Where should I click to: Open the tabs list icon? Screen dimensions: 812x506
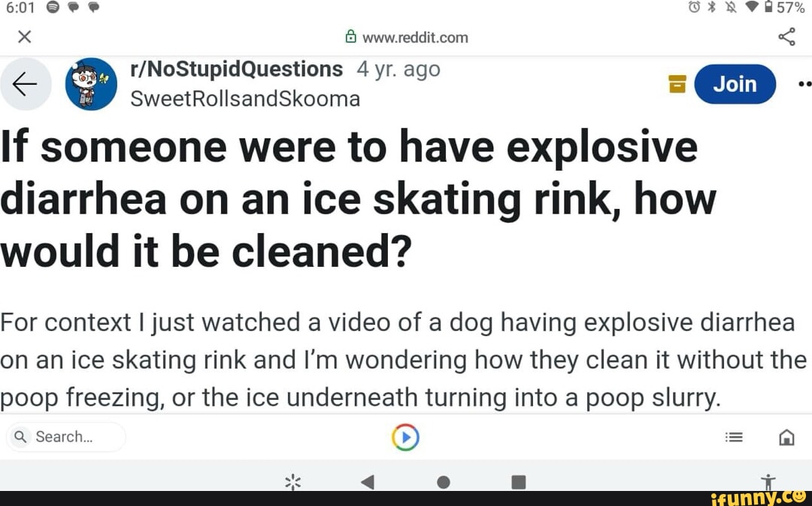tap(734, 436)
